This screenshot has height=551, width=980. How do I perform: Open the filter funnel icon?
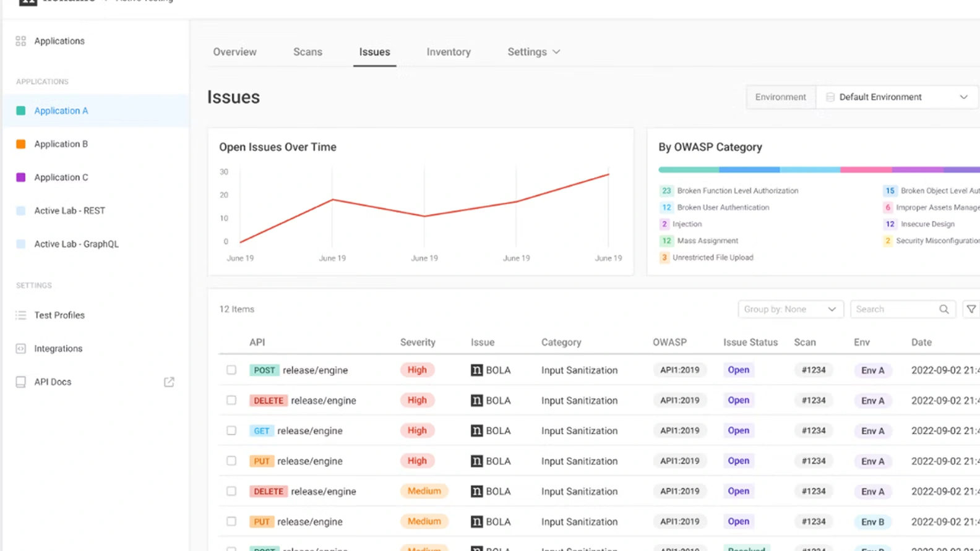pos(971,309)
